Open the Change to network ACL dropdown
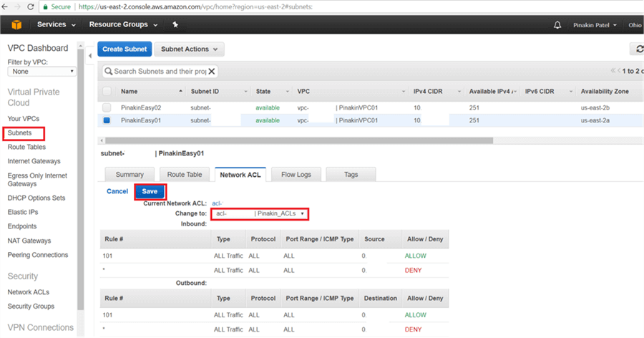The image size is (644, 338). click(260, 214)
